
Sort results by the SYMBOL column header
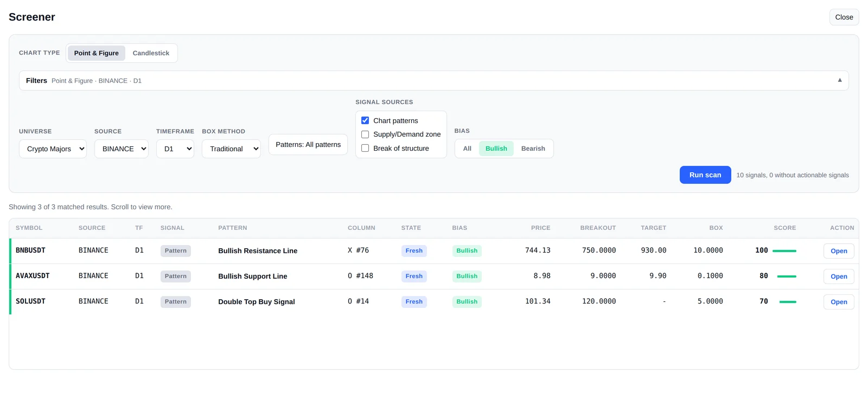(29, 228)
